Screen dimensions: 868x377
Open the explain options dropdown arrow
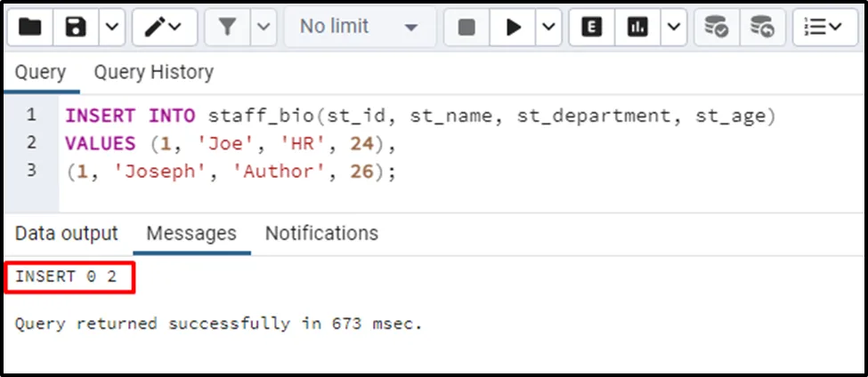click(x=673, y=28)
